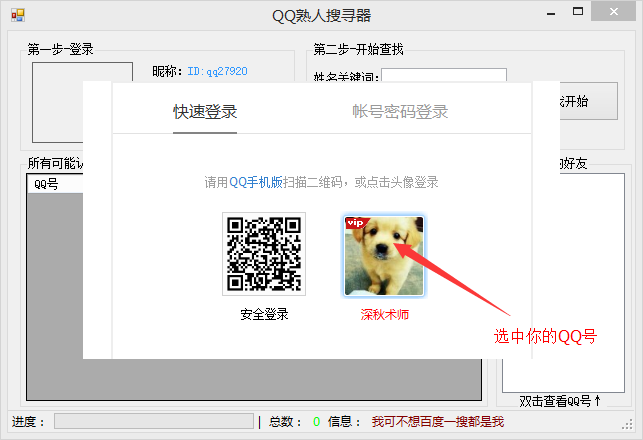Click the 安全登录 label under QR code

coord(264,314)
